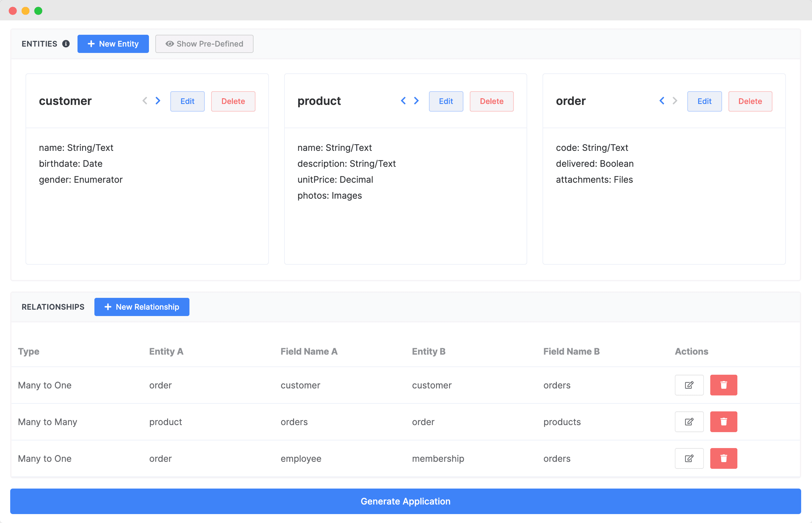Toggle Show Pre-Defined entities
The image size is (812, 523).
coord(204,44)
